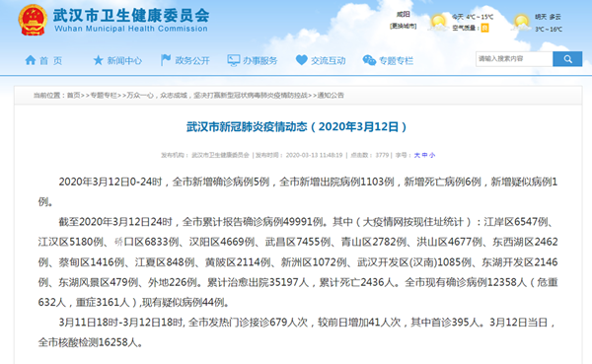592x364 pixels.
Task: Set font size to 小
Action: click(432, 155)
